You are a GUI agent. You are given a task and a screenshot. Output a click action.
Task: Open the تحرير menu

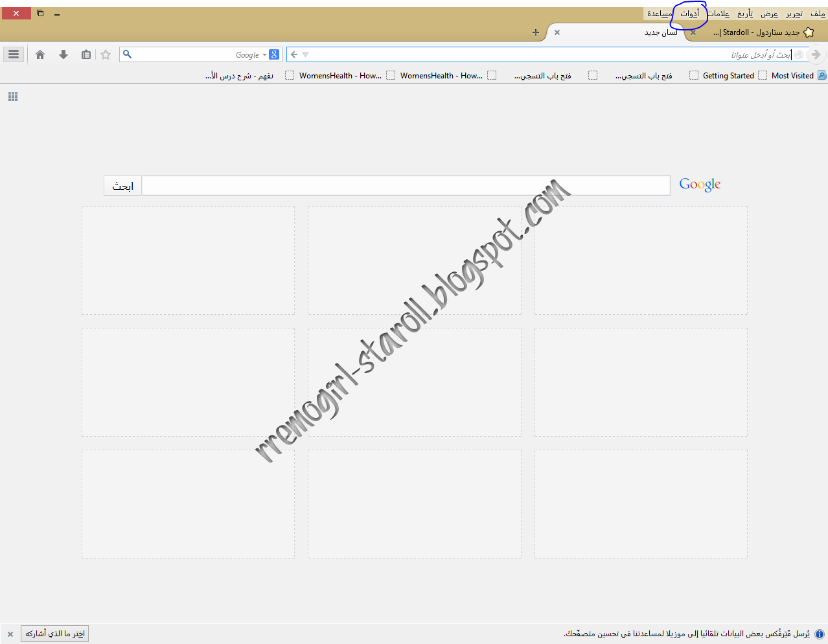click(794, 14)
